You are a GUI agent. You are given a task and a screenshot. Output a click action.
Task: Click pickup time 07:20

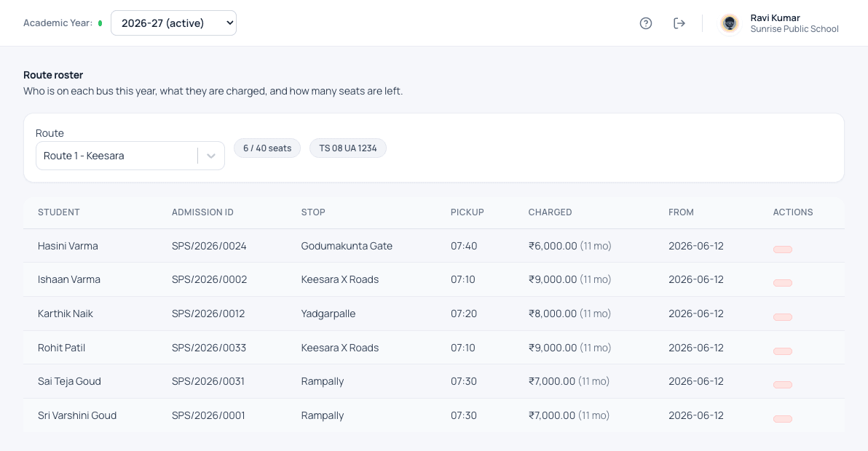(x=464, y=314)
